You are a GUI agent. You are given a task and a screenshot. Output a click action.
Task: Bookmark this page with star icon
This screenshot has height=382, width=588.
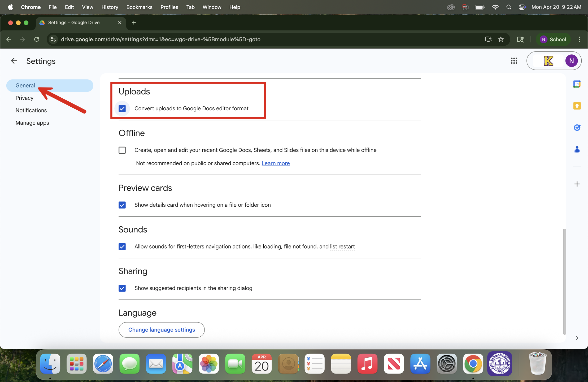pos(500,39)
